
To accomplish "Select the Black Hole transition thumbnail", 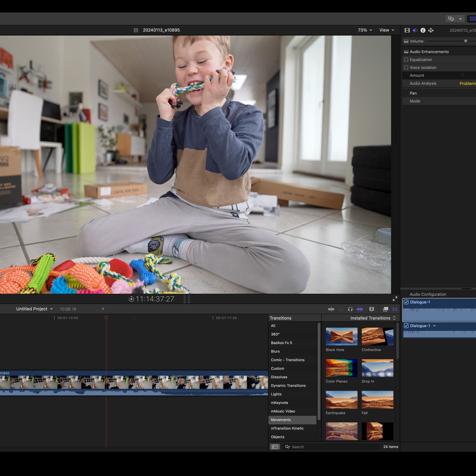I will pyautogui.click(x=341, y=337).
